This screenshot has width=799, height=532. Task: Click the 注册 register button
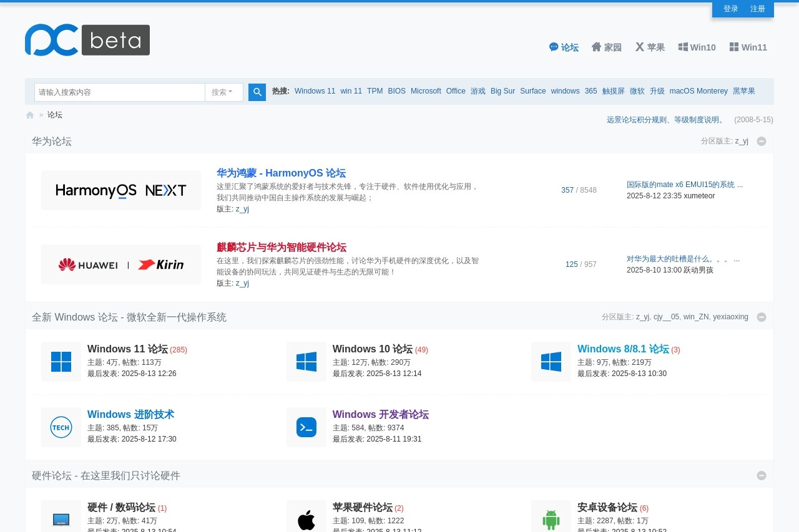pyautogui.click(x=758, y=9)
